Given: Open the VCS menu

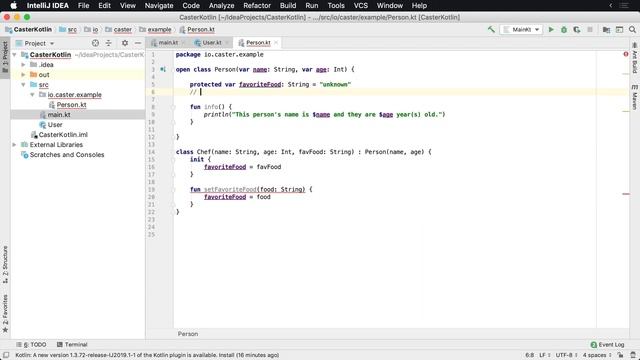Looking at the screenshot, I should 360,5.
